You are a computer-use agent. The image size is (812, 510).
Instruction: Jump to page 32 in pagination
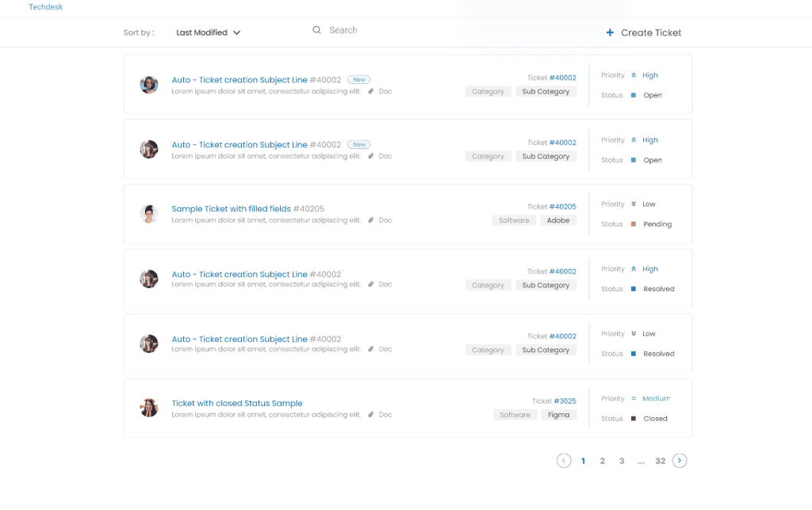coord(661,461)
